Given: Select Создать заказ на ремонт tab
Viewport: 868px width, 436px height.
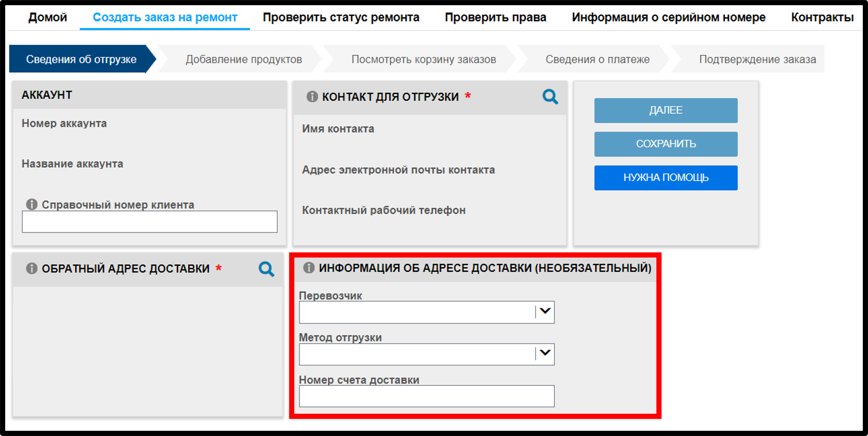Looking at the screenshot, I should (x=165, y=17).
